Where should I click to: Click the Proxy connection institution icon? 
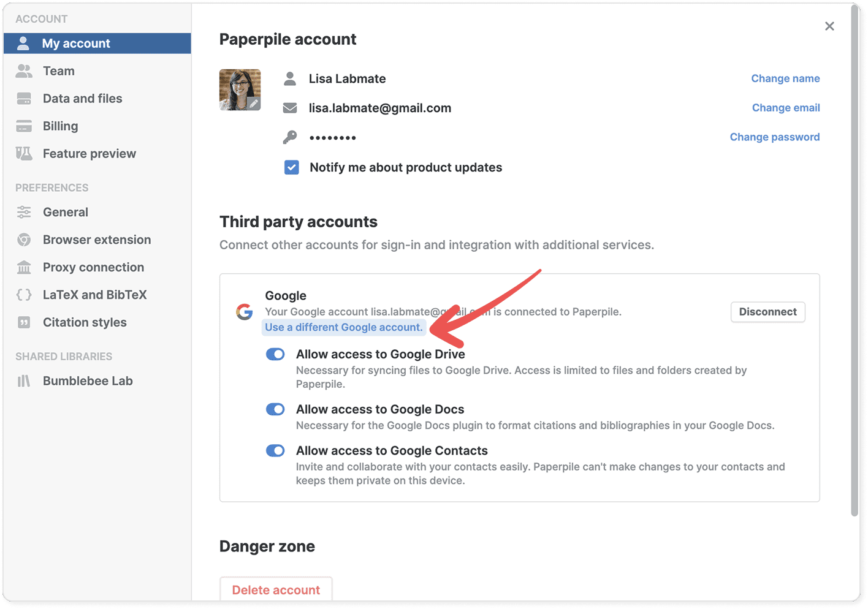[24, 267]
